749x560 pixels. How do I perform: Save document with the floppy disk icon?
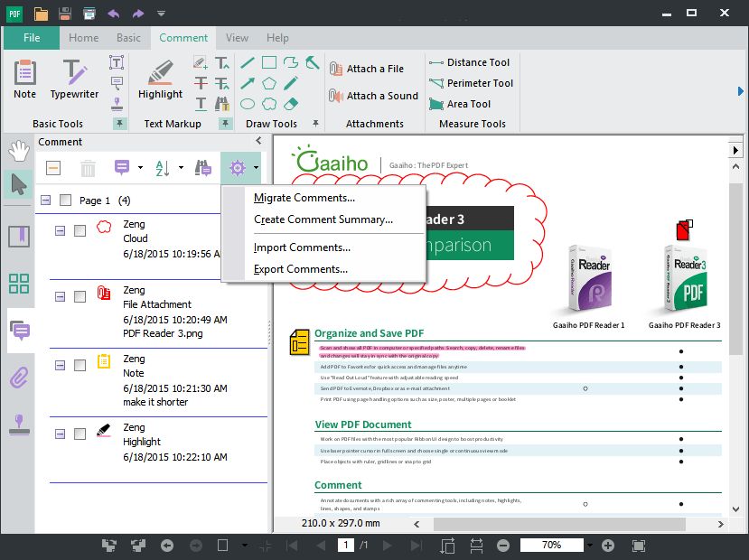coord(65,14)
